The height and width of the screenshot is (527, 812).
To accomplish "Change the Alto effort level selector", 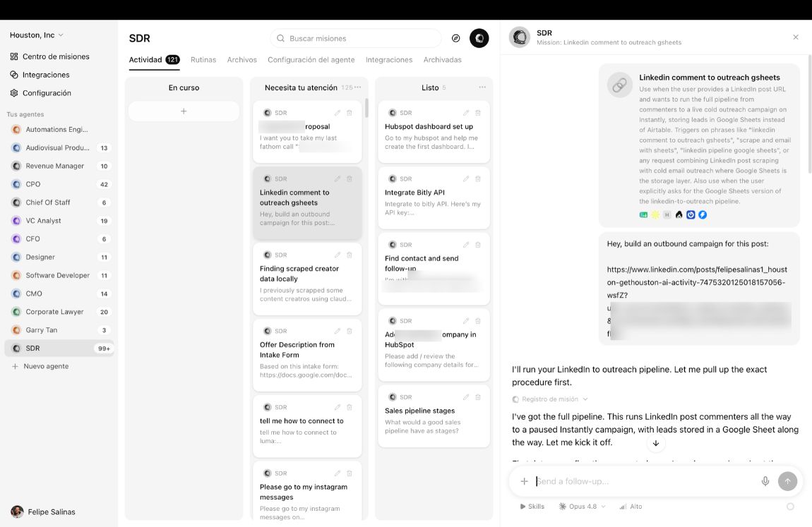I will pyautogui.click(x=631, y=507).
